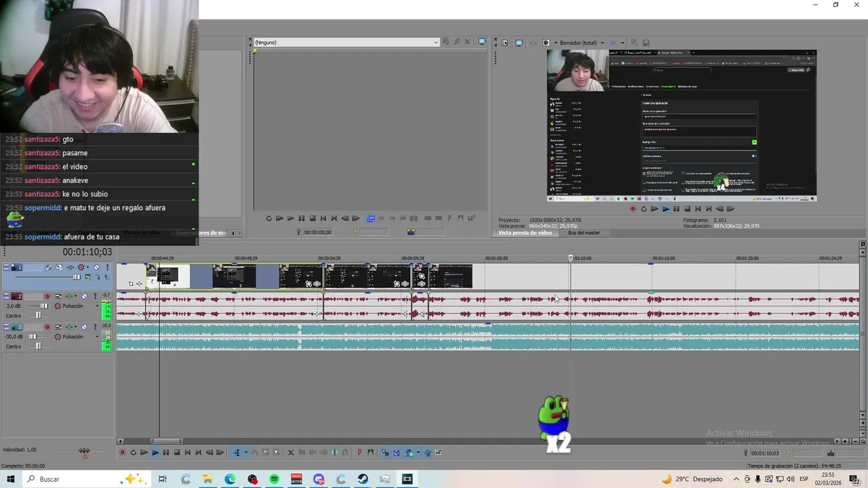Mute video track 1
Viewport: 868px width, 488px height.
tap(96, 267)
